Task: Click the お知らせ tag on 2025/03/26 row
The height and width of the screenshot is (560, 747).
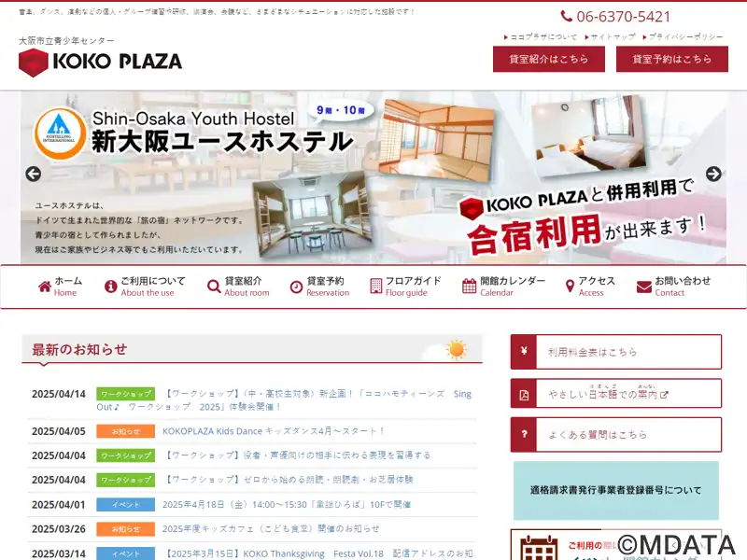Action: coord(126,528)
